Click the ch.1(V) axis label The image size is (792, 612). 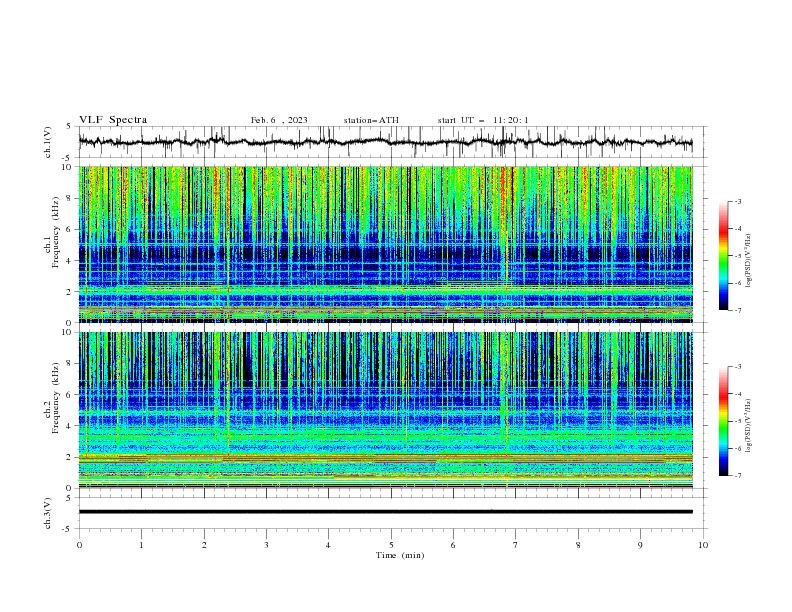48,142
